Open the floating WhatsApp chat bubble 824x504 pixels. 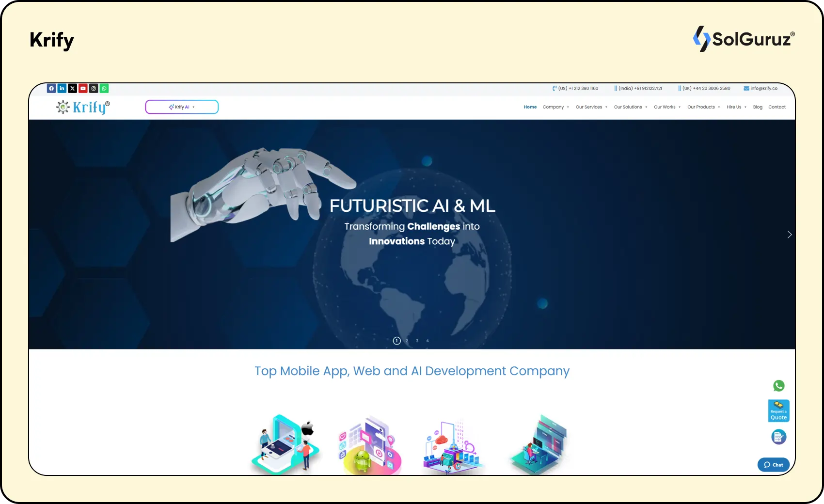click(x=778, y=386)
